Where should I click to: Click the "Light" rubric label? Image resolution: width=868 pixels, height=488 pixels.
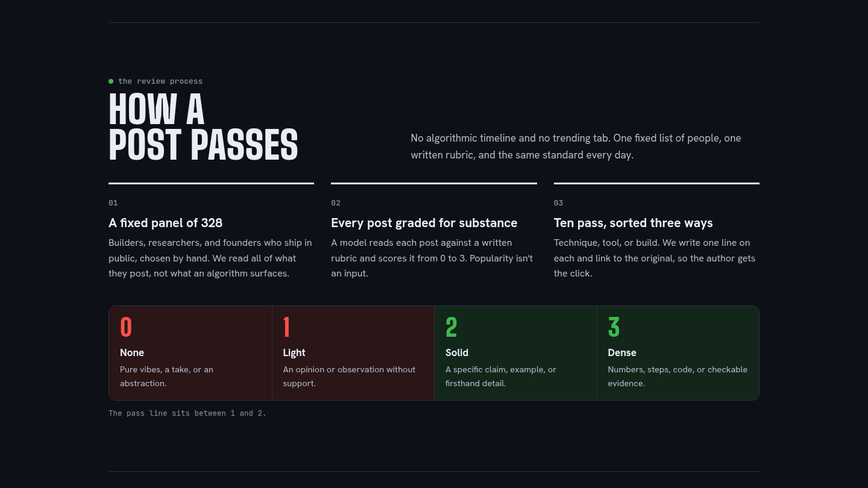tap(294, 352)
